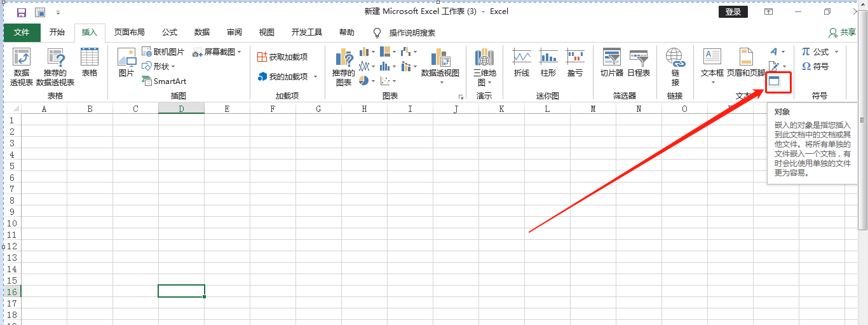Screen dimensions: 868x325
Task: Open the waterfall chart dropdown
Action: pyautogui.click(x=409, y=52)
